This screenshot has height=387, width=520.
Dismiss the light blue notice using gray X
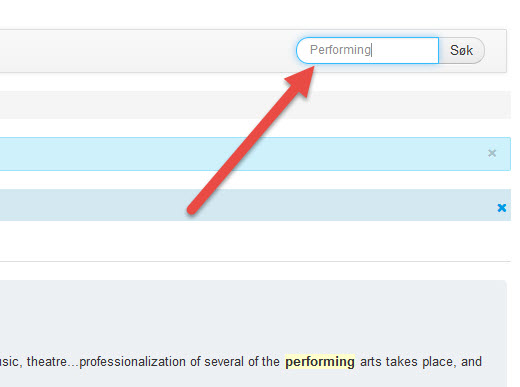coord(492,153)
